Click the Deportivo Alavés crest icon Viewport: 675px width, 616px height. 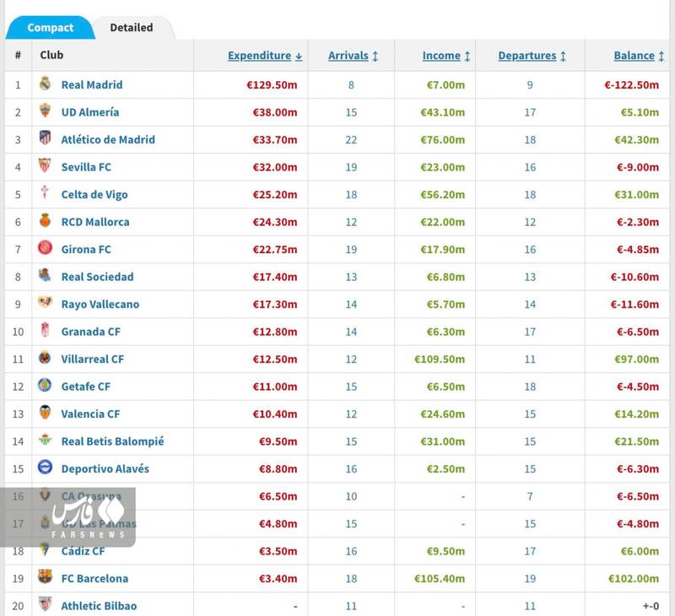[x=45, y=467]
